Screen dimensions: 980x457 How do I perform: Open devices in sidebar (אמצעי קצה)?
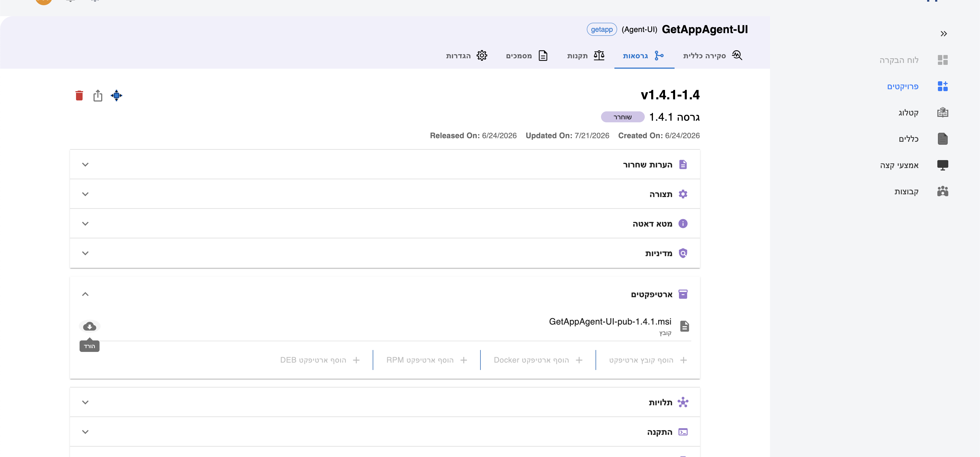pyautogui.click(x=899, y=165)
